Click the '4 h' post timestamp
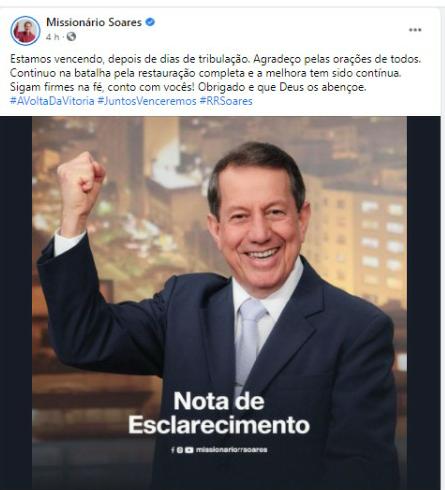Screen dimensions: 445x490 [52, 37]
